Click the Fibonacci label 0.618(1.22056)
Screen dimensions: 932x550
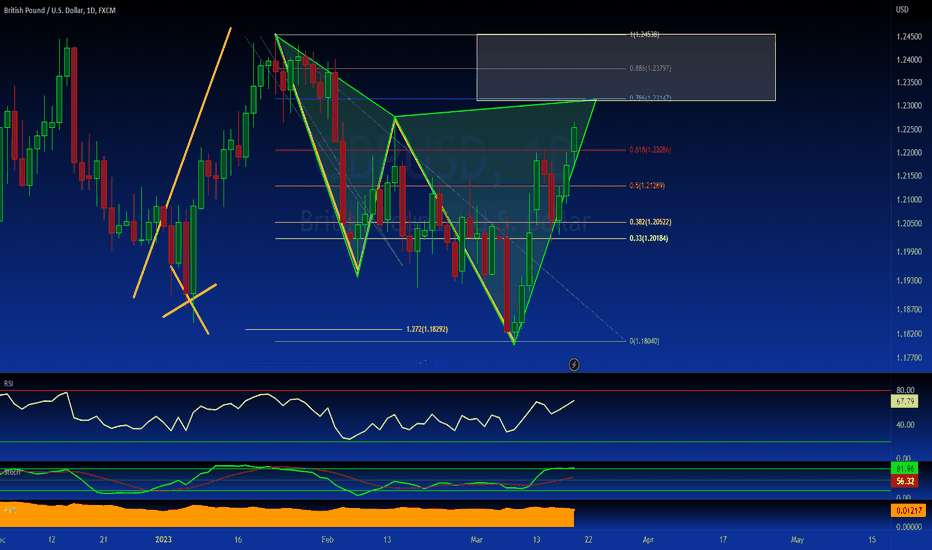click(x=650, y=150)
